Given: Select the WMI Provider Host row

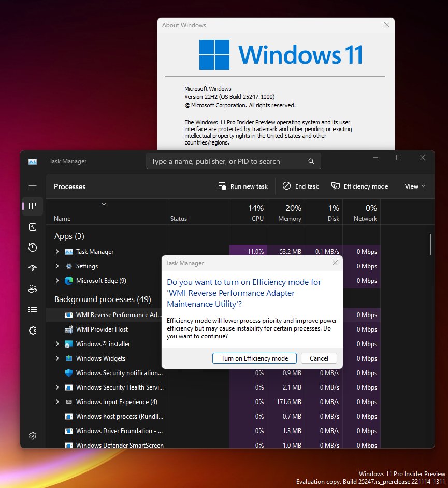Looking at the screenshot, I should 104,329.
